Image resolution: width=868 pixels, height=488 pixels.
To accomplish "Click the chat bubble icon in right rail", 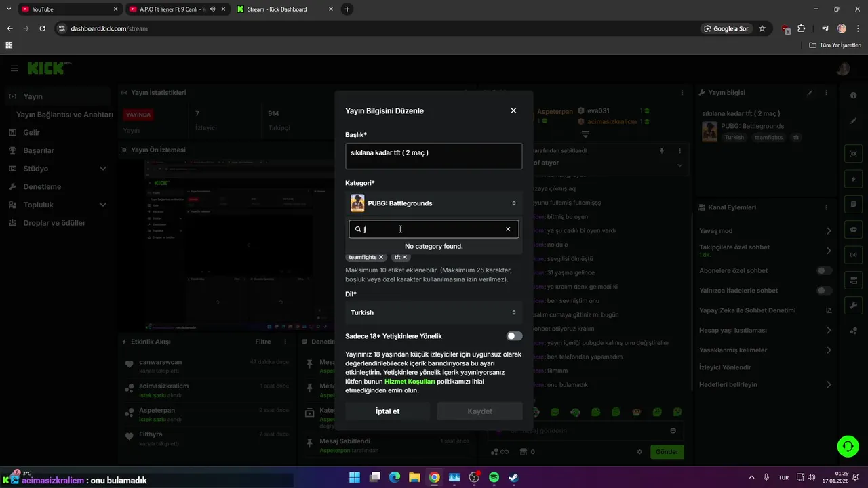I will [x=854, y=230].
